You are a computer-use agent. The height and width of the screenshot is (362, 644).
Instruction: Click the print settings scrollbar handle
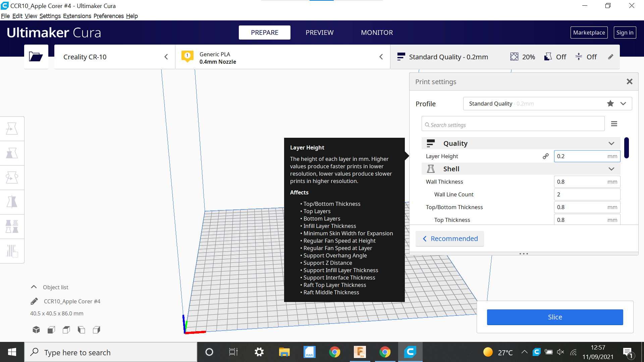point(627,147)
